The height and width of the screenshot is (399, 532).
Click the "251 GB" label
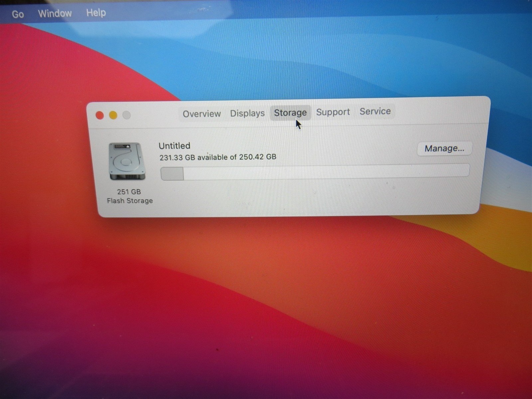pos(129,192)
